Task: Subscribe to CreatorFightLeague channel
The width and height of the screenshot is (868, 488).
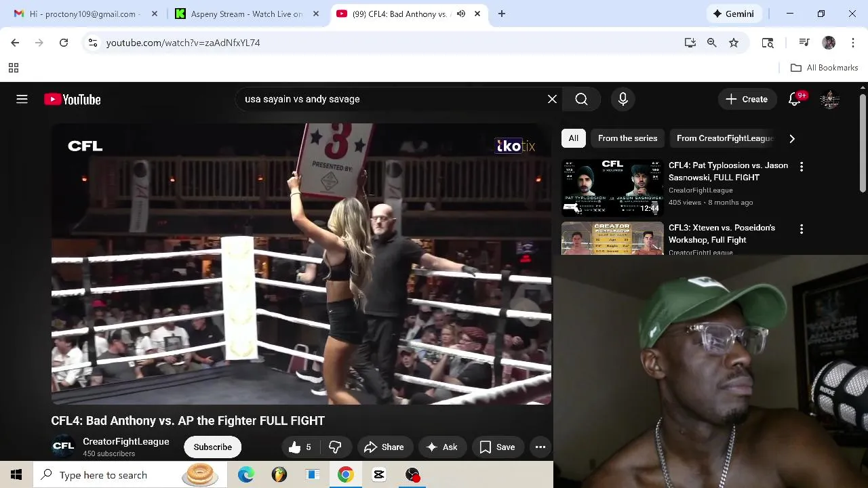Action: (x=213, y=447)
